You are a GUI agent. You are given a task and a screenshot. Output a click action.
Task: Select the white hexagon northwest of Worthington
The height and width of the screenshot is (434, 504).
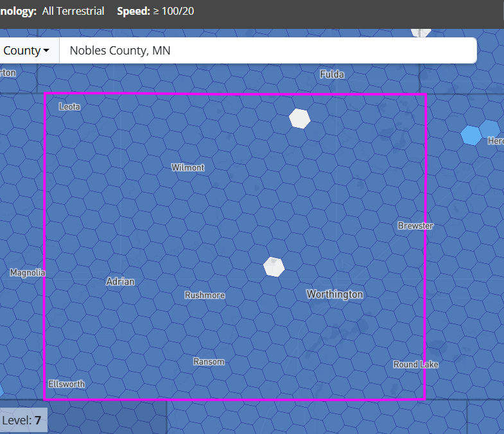[274, 266]
